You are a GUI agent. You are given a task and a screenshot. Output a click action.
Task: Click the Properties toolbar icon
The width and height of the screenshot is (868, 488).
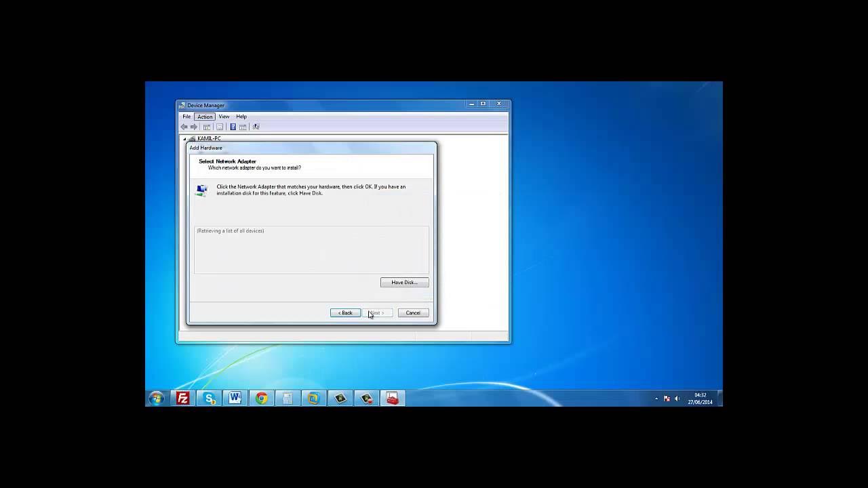point(219,127)
